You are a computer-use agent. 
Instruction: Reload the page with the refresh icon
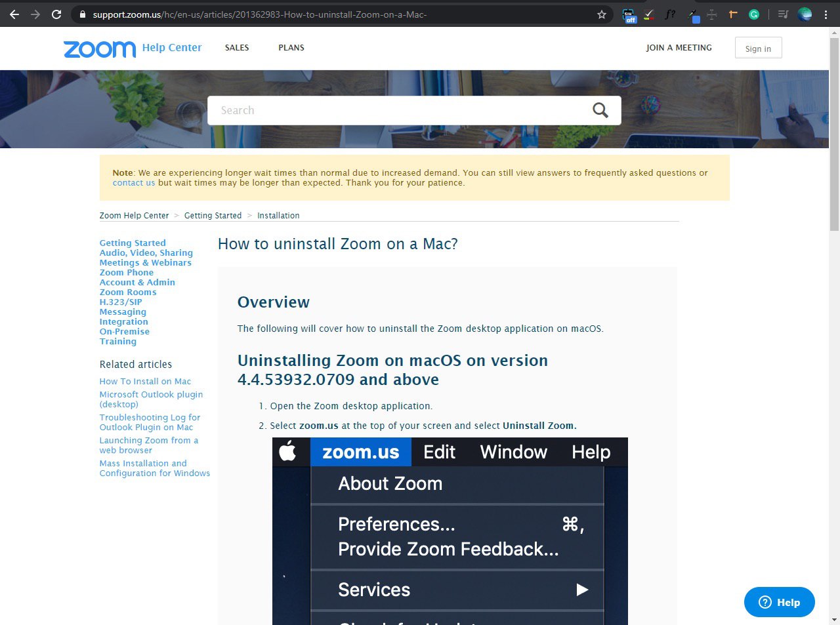click(x=56, y=14)
